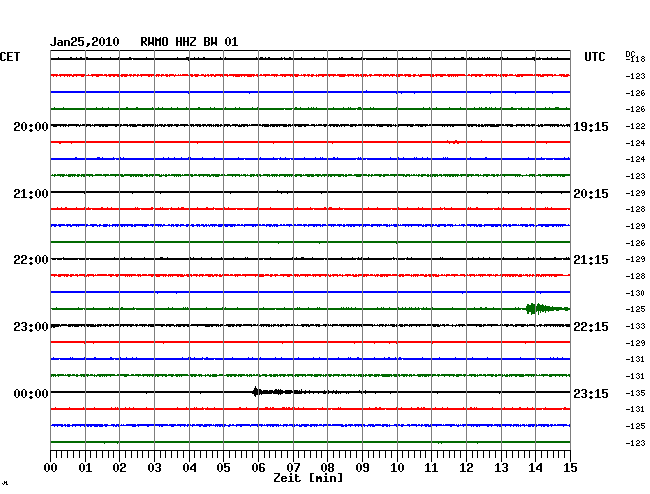Select the 20:00 CET time label
650x494 pixels.
click(x=31, y=126)
